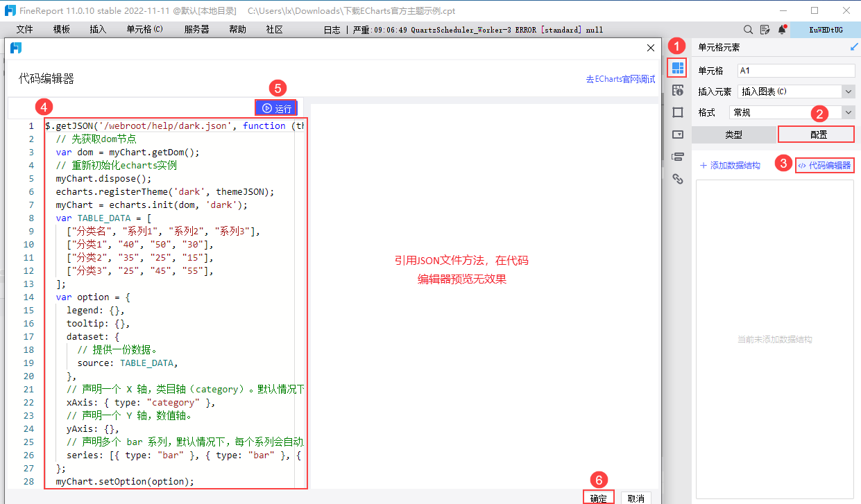Open the cell element panel icon
Screen dimensions: 861x504
point(678,67)
